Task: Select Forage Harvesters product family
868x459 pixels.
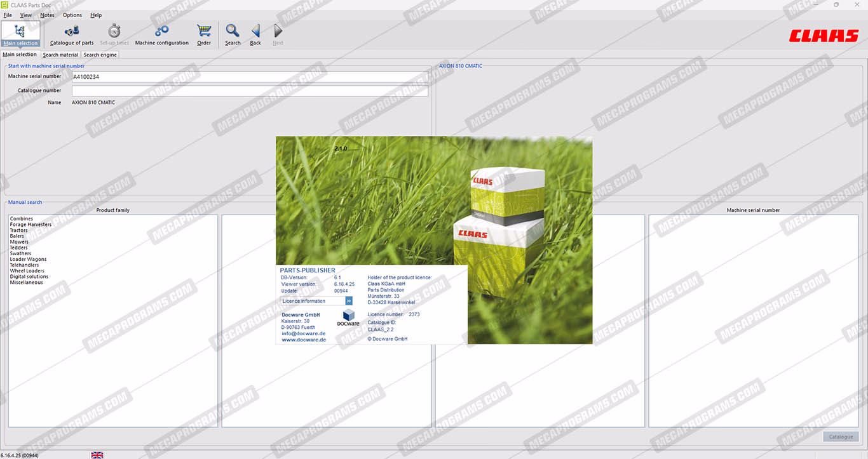Action: click(31, 225)
